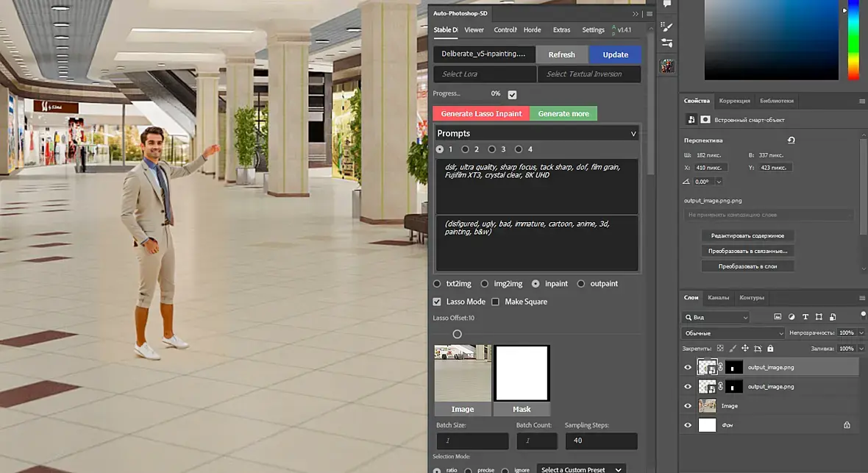Switch to the Horde tab
This screenshot has height=473, width=868.
(532, 30)
